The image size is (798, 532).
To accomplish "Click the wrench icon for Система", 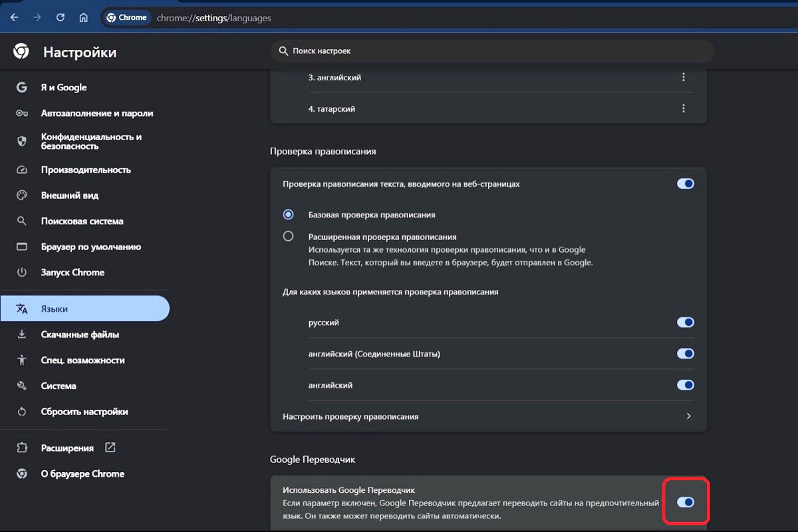I will 22,386.
